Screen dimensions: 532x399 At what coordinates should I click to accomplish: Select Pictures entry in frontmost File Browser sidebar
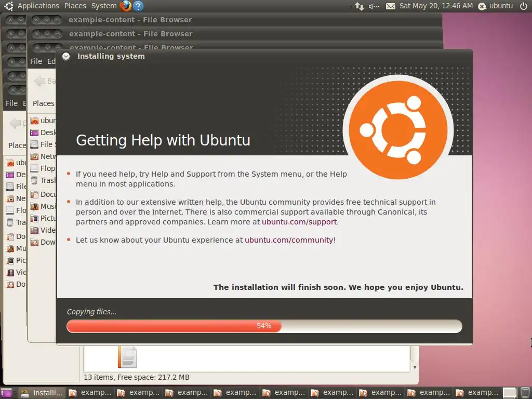(x=43, y=218)
